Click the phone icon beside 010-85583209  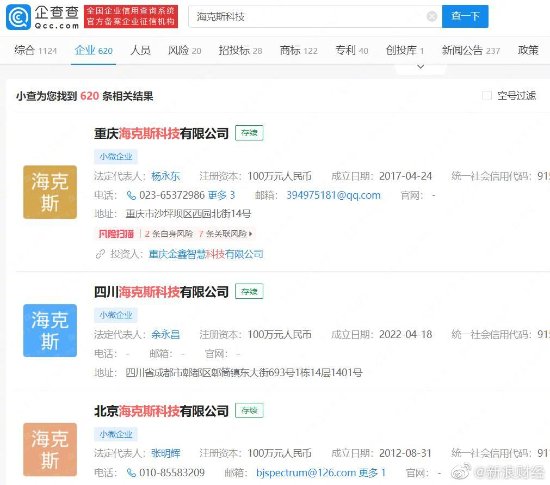coord(131,473)
